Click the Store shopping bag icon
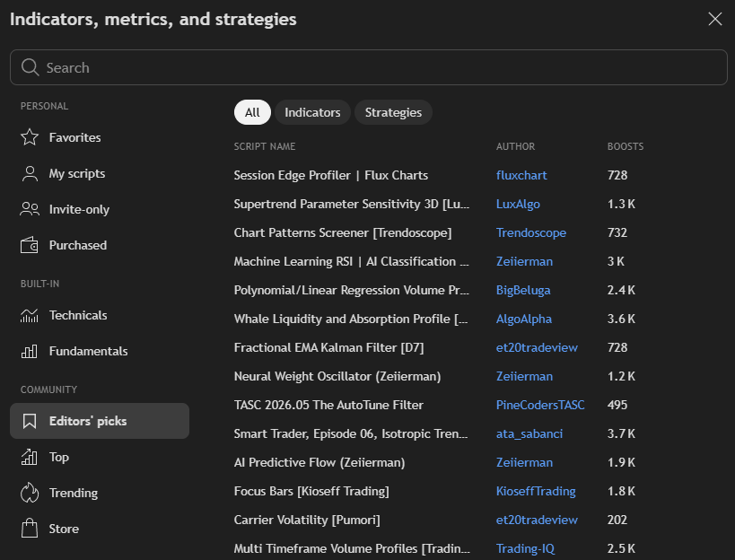The height and width of the screenshot is (560, 735). [x=30, y=529]
